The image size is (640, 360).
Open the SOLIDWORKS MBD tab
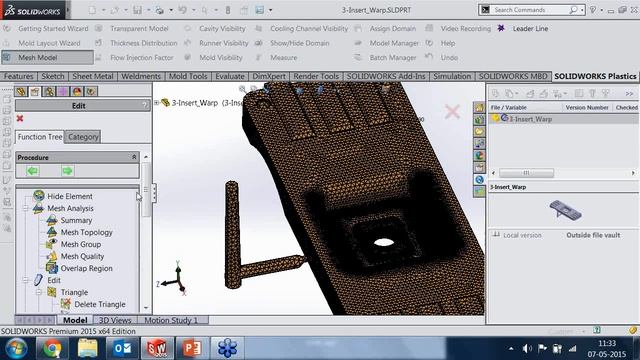(513, 76)
